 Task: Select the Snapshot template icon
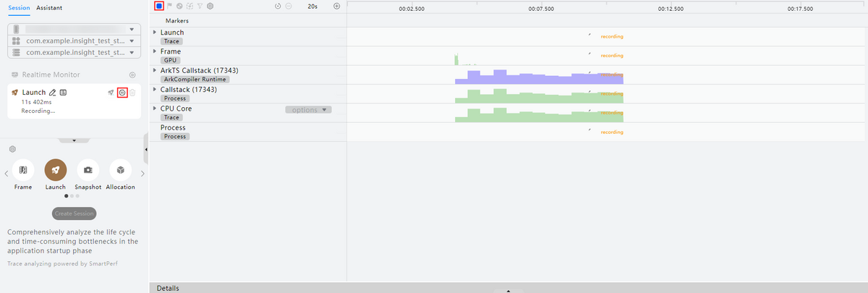pyautogui.click(x=88, y=170)
